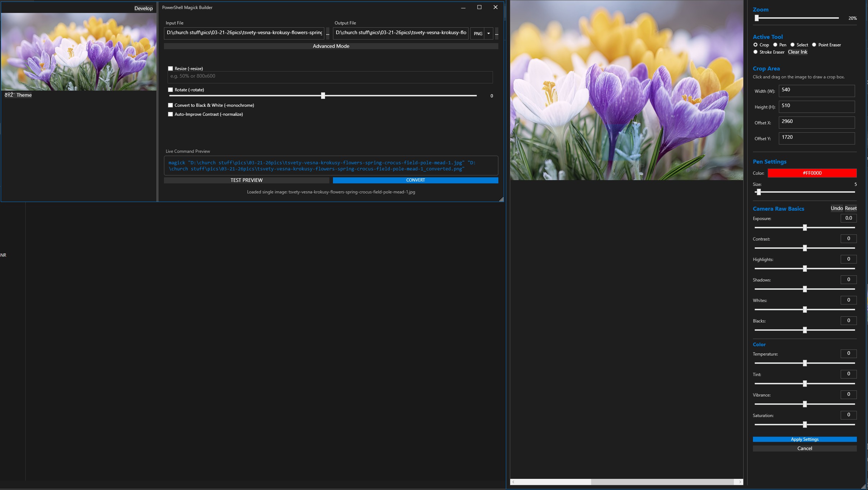Viewport: 868px width, 490px height.
Task: Browse for output file destination
Action: pos(497,33)
